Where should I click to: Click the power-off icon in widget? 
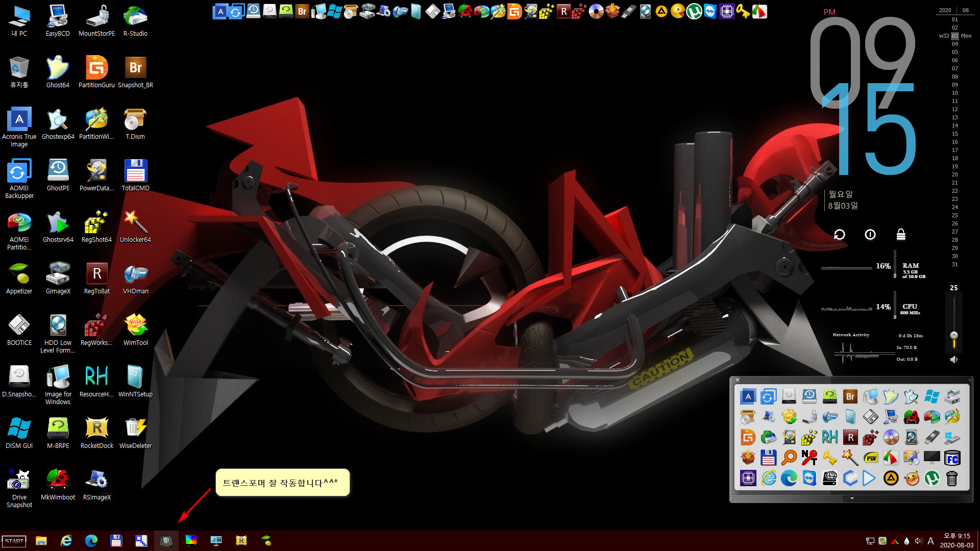[x=870, y=235]
